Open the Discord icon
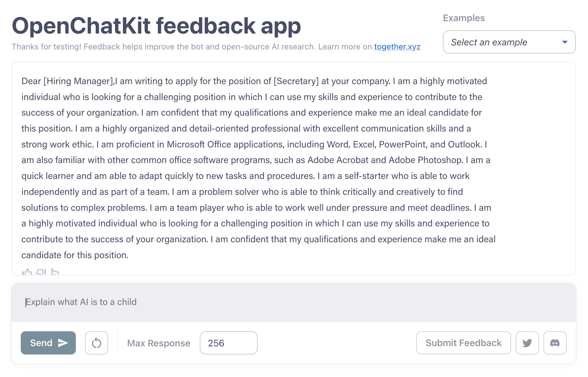 click(555, 343)
